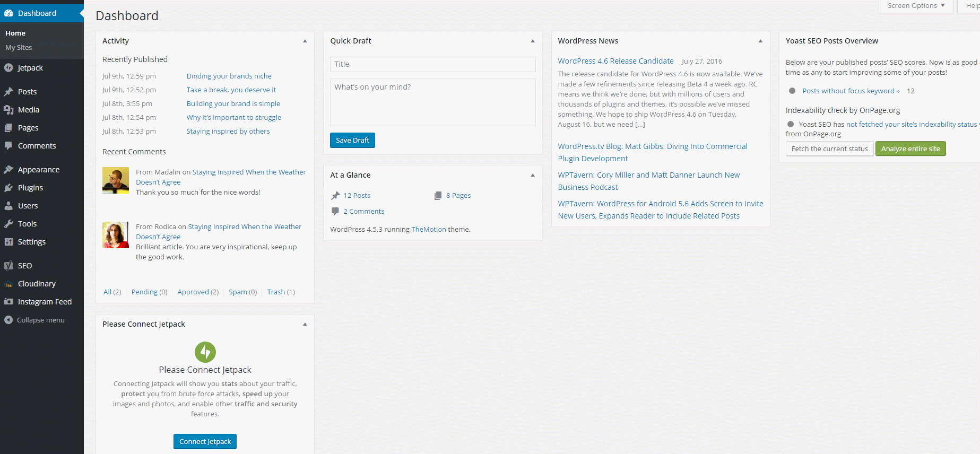
Task: Click the 'What's on your mind?' text area
Action: pos(432,102)
